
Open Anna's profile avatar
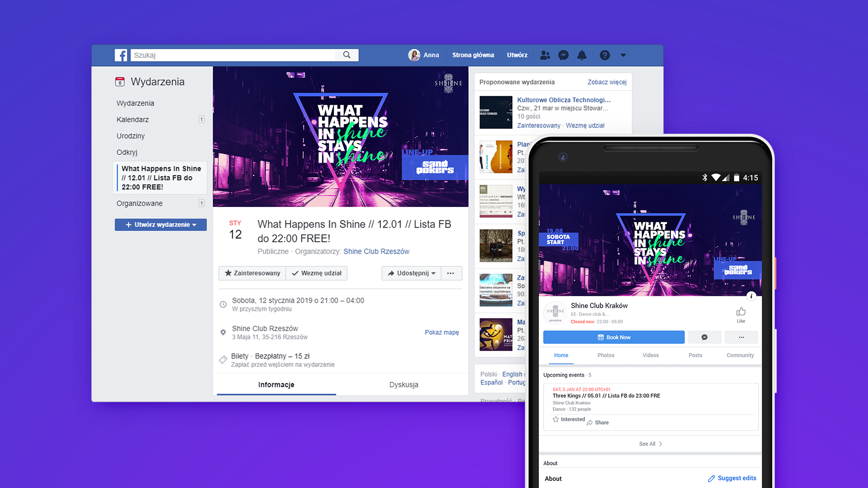click(414, 55)
